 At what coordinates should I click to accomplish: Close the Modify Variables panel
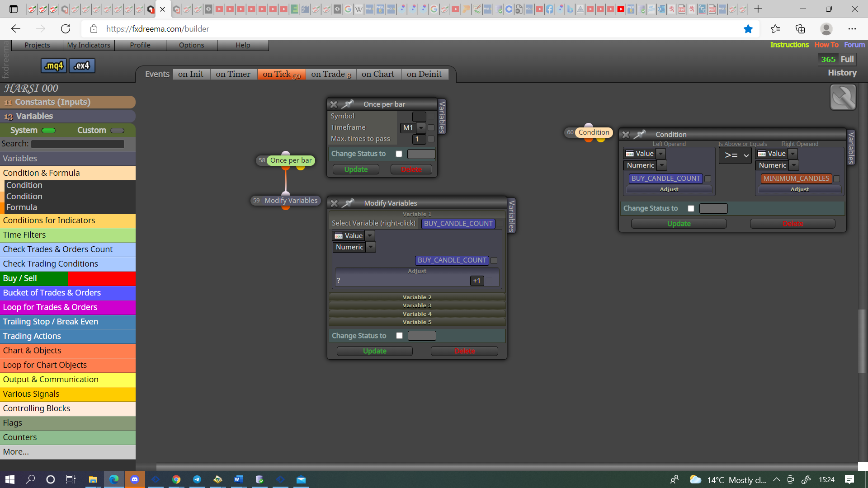click(334, 203)
